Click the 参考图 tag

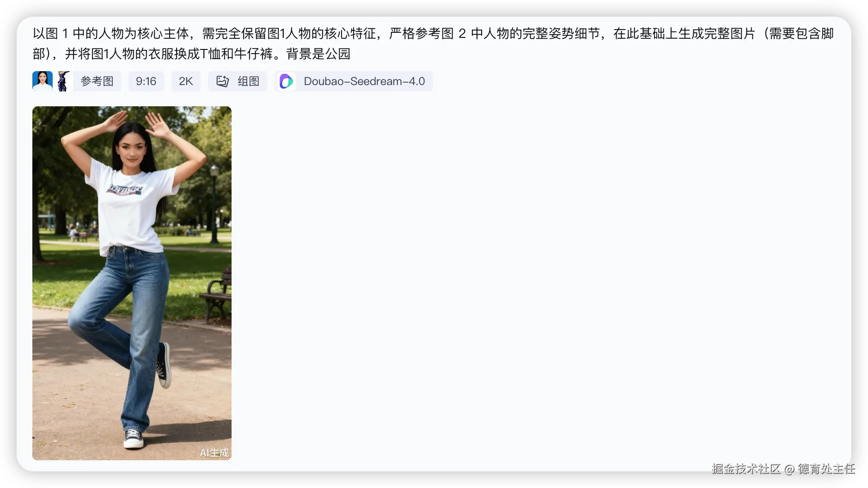pyautogui.click(x=97, y=81)
